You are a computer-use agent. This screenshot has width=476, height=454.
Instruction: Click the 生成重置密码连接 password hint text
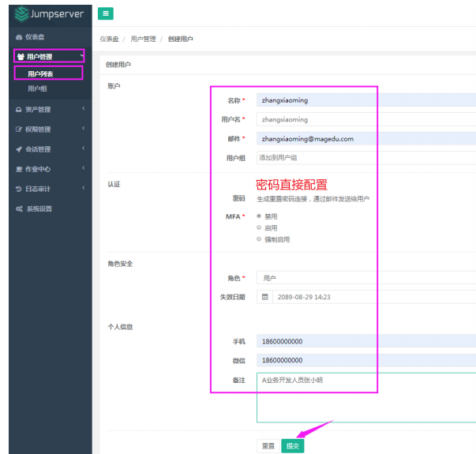(x=313, y=199)
